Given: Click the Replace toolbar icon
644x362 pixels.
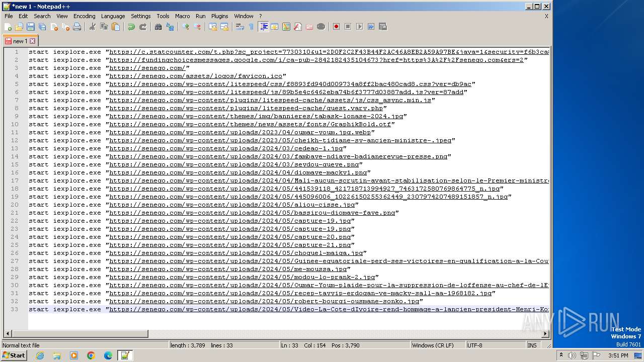Looking at the screenshot, I should click(x=170, y=27).
